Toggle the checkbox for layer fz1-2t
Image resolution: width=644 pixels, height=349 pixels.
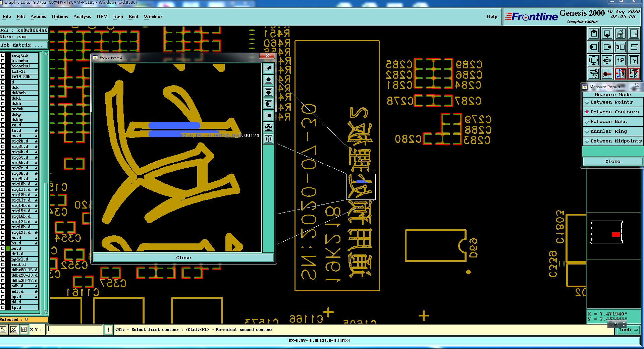(3, 71)
